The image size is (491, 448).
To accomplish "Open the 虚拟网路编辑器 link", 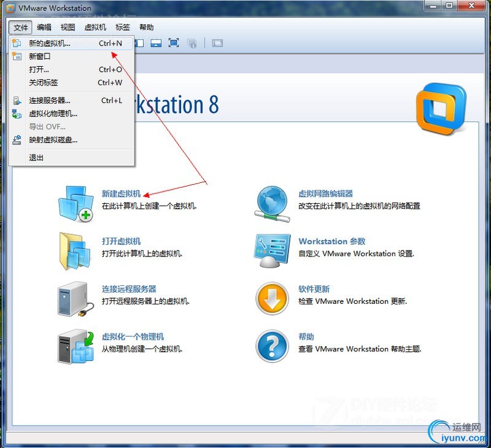I will click(x=326, y=194).
